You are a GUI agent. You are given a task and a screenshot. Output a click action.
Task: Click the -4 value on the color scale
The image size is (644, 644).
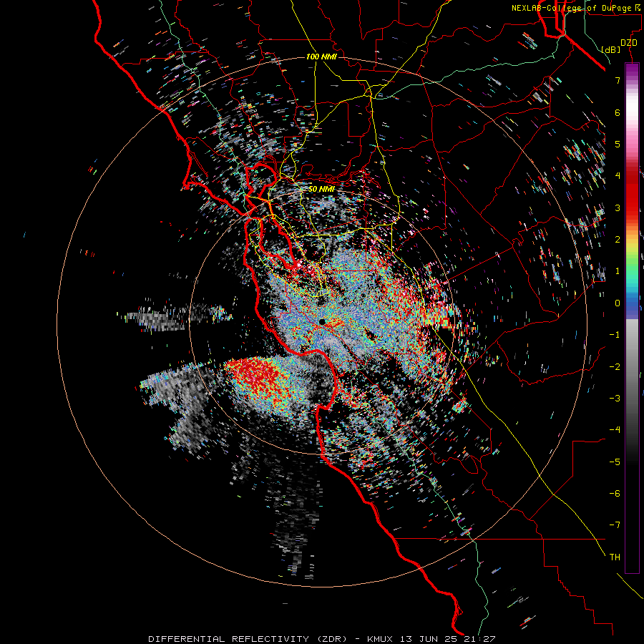(x=615, y=429)
